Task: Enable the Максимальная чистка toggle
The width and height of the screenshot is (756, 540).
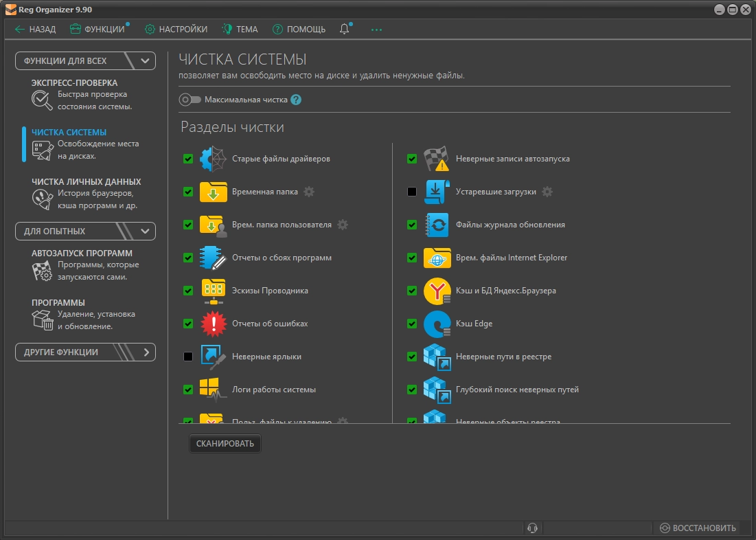Action: (x=190, y=100)
